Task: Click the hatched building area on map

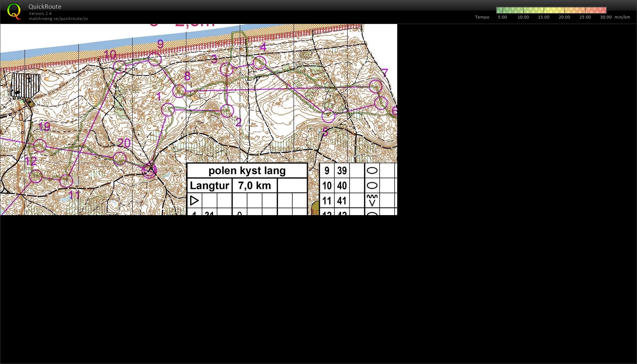Action: click(x=26, y=85)
